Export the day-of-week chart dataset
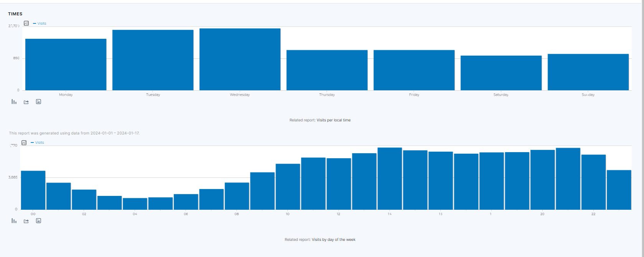The image size is (644, 257). click(x=26, y=102)
